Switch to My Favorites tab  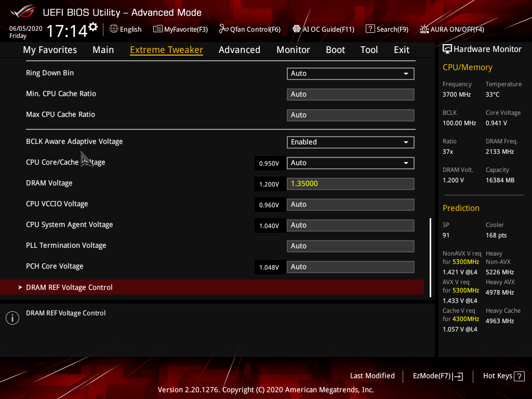point(50,50)
